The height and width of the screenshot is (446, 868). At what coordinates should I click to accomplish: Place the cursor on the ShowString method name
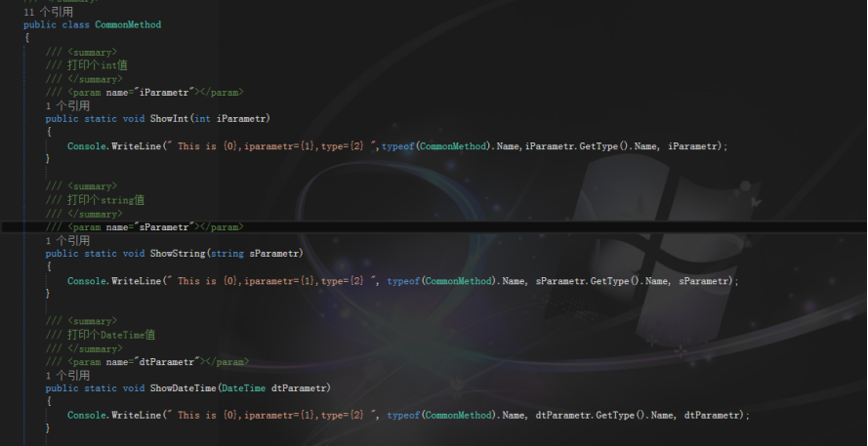point(178,253)
